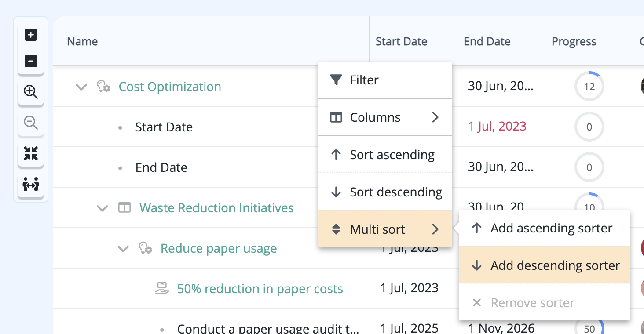
Task: Open 50% reduction in paper costs link
Action: (x=260, y=289)
